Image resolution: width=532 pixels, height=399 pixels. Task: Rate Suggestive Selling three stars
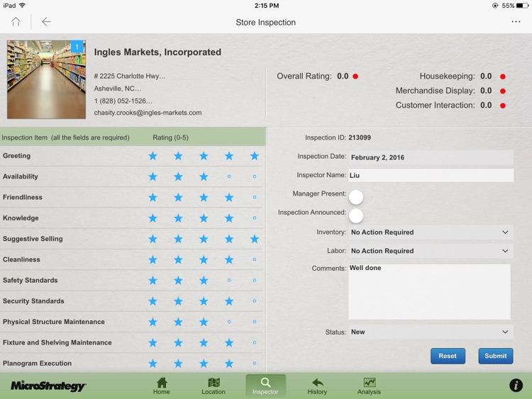[204, 239]
